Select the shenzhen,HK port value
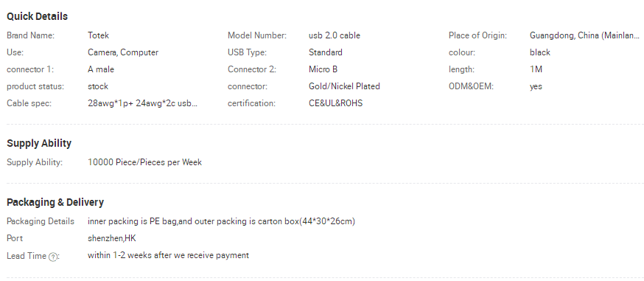 112,238
